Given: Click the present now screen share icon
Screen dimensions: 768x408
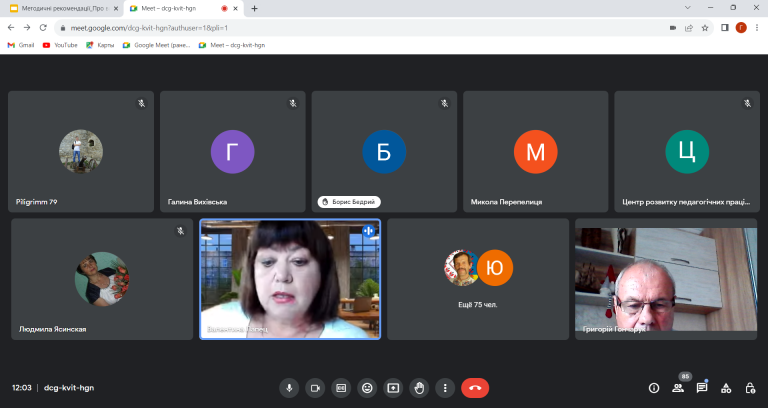Looking at the screenshot, I should [393, 388].
